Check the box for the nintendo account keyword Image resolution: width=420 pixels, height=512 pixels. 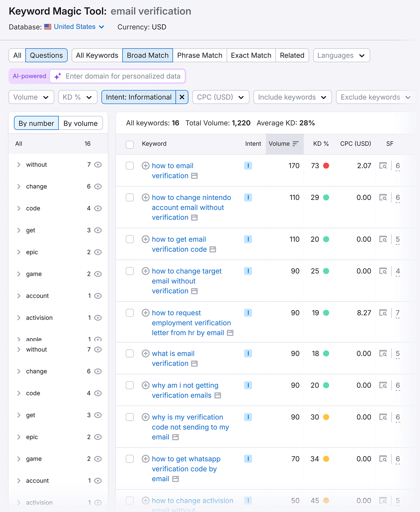130,197
